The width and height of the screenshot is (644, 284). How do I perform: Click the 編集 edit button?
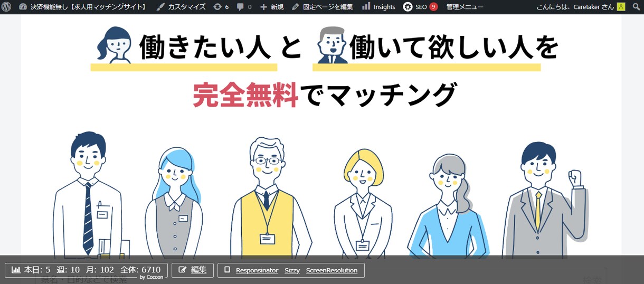(193, 270)
